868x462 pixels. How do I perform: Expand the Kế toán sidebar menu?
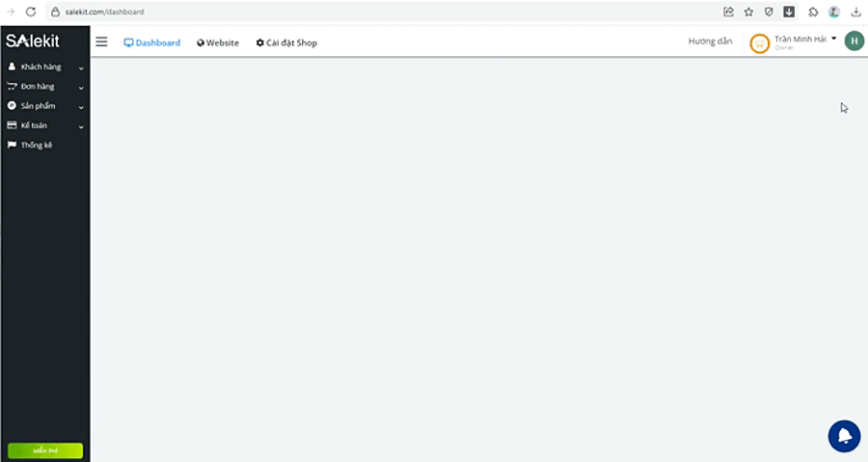click(x=45, y=125)
